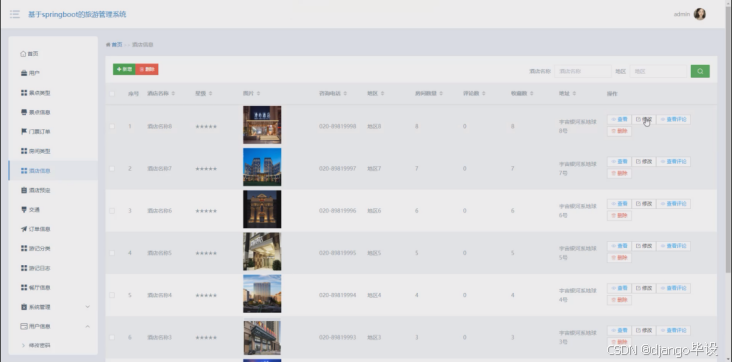Open 订单信息 in the sidebar
The image size is (732, 363).
(53, 229)
